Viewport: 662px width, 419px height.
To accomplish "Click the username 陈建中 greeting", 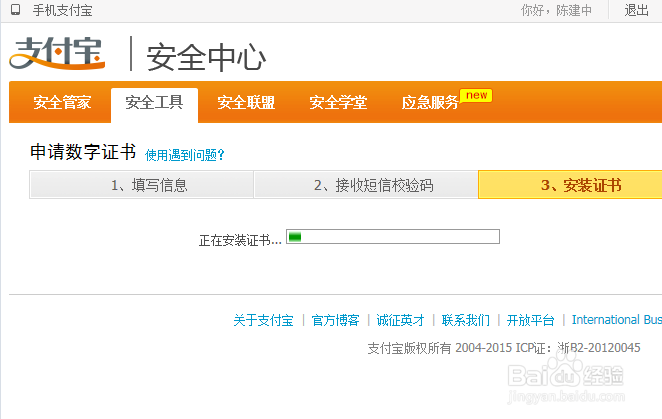I will click(574, 10).
